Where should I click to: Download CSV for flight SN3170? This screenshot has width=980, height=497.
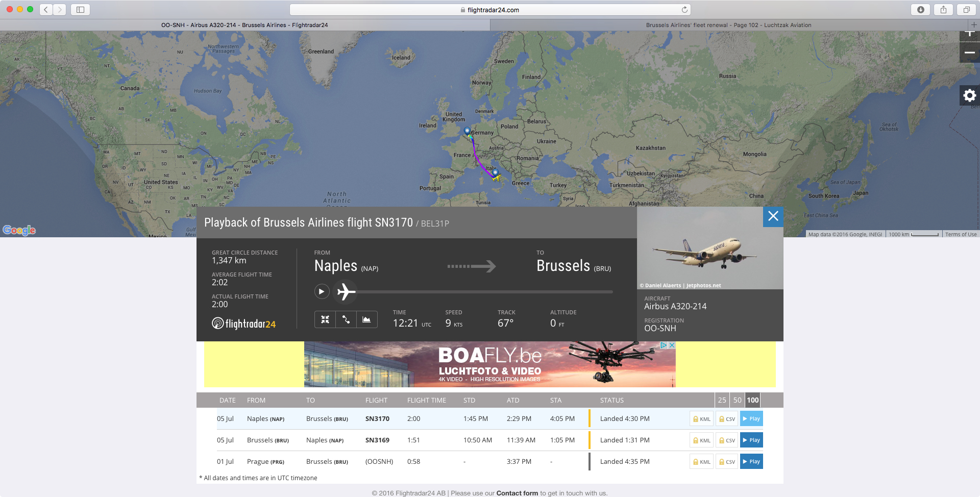pyautogui.click(x=727, y=419)
